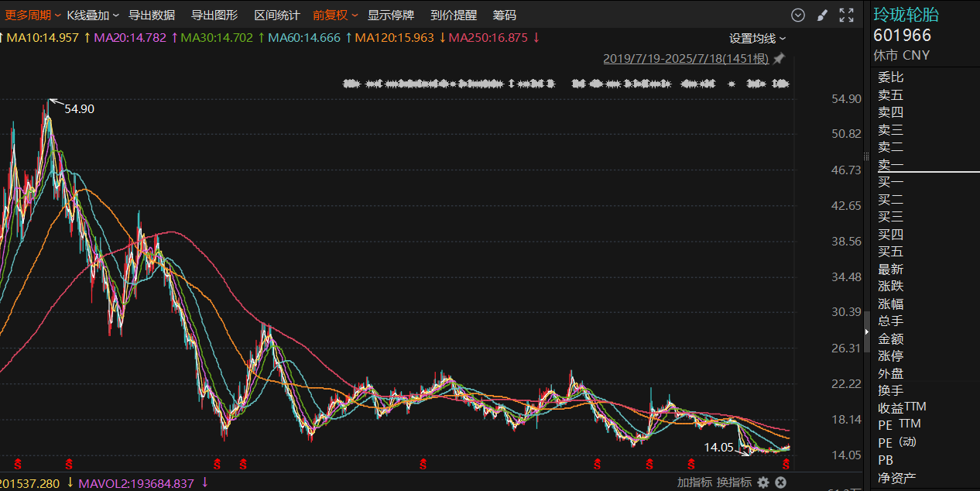Expand the 前复权 adjustment dropdown

[335, 15]
